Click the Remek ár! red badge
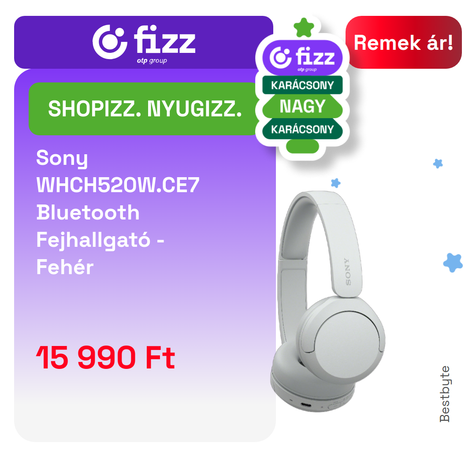476x476 pixels. coord(403,42)
